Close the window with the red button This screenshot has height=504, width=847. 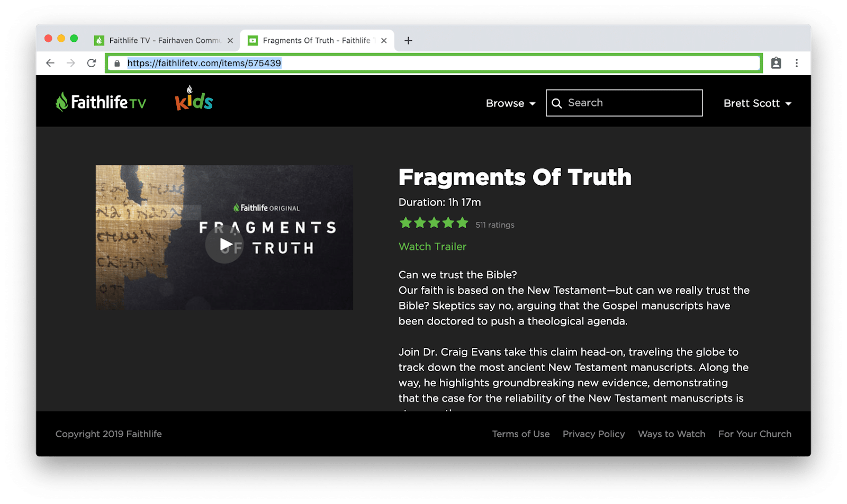click(48, 39)
